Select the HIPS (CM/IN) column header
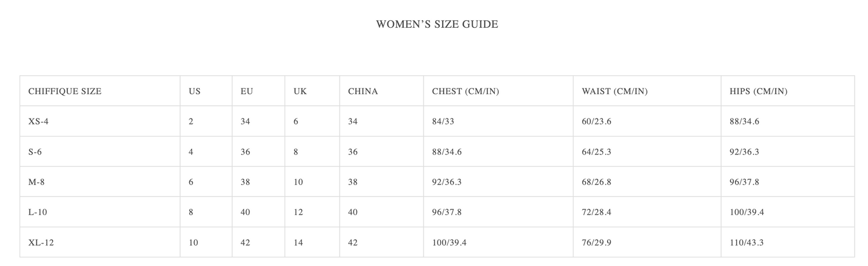868x266 pixels. pos(759,91)
